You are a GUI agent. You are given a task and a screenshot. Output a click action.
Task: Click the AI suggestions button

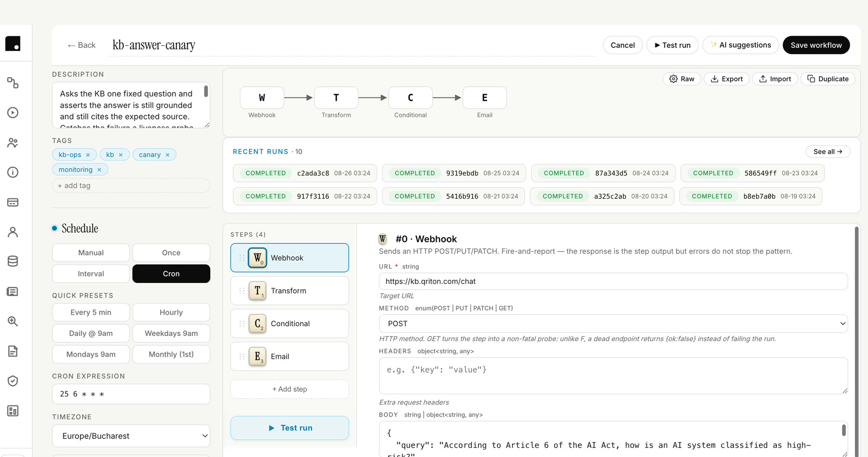[x=741, y=45]
